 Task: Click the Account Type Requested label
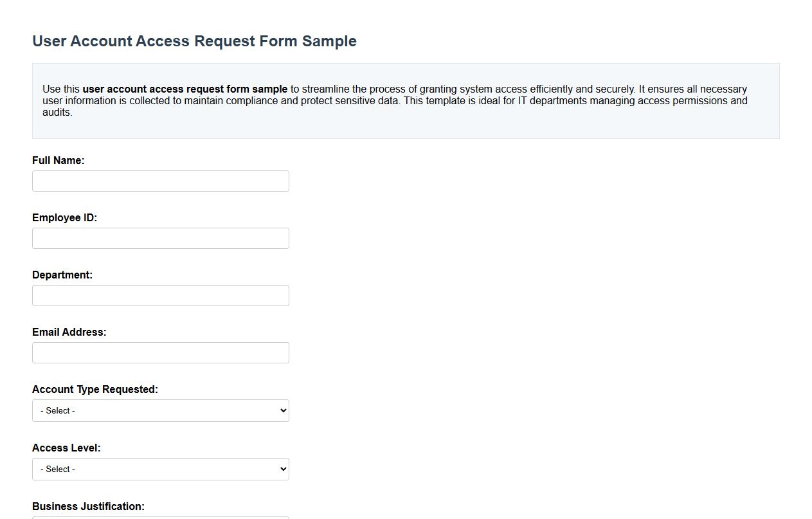tap(94, 389)
